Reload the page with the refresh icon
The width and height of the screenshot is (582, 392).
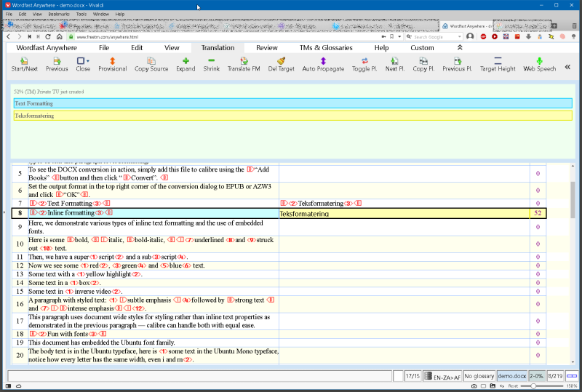click(x=48, y=37)
